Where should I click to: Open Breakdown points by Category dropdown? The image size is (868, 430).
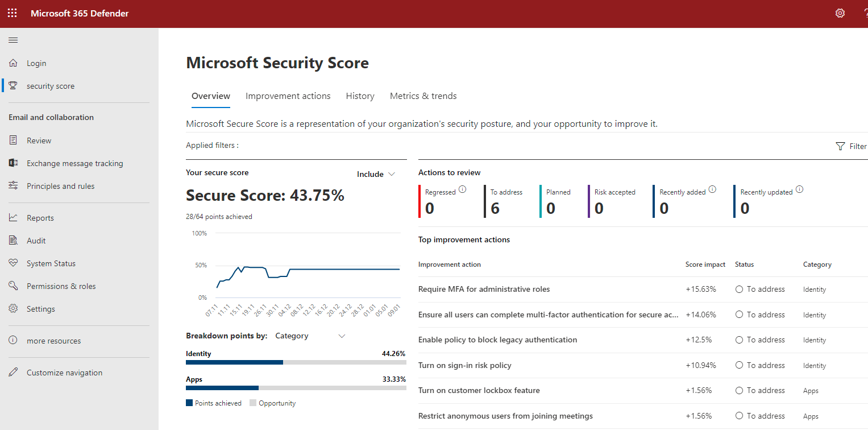tap(310, 336)
